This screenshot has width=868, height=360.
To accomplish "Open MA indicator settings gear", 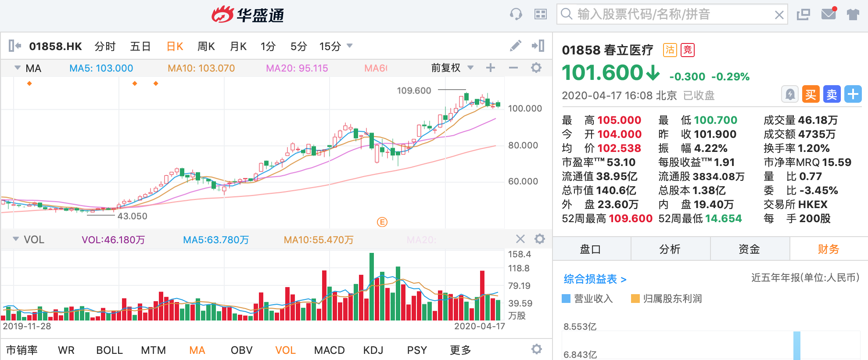I will 536,68.
